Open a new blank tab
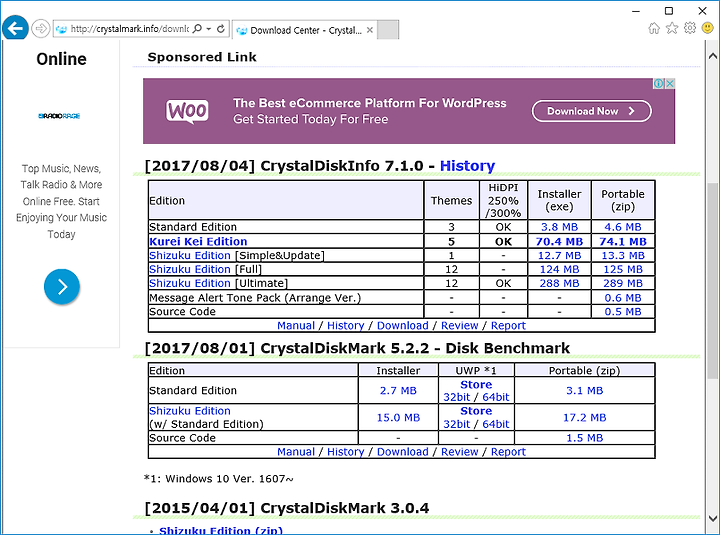 (388, 30)
